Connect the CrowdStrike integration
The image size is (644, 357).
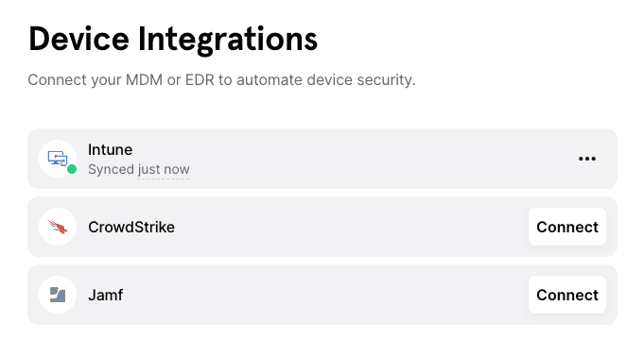567,227
